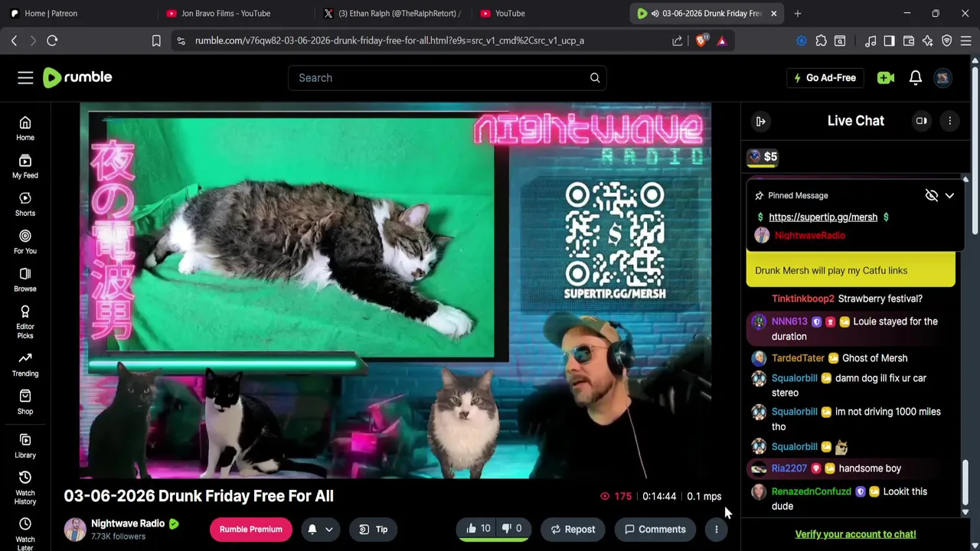This screenshot has height=551, width=980.
Task: Open Live Chat three-dot options
Action: point(950,121)
